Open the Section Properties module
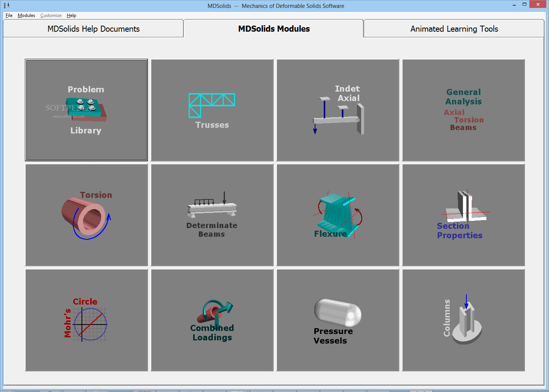Image resolution: width=549 pixels, height=392 pixels. 463,215
